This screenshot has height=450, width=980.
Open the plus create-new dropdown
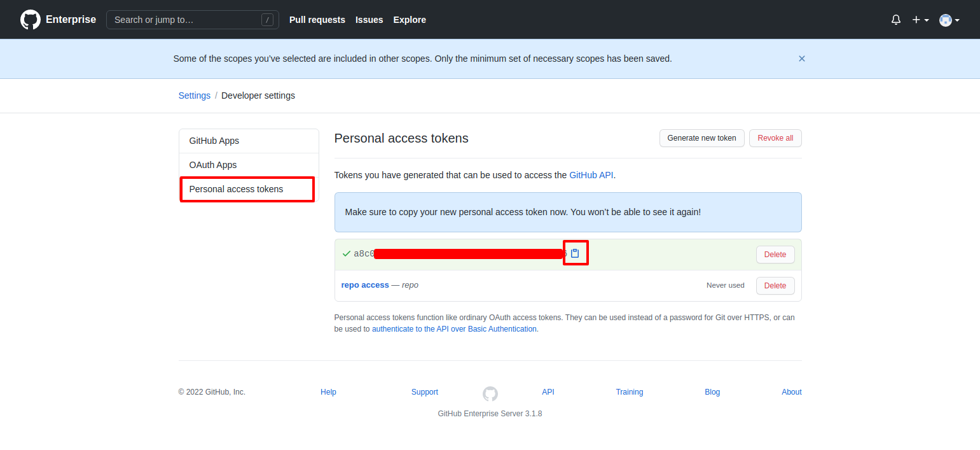pos(920,20)
